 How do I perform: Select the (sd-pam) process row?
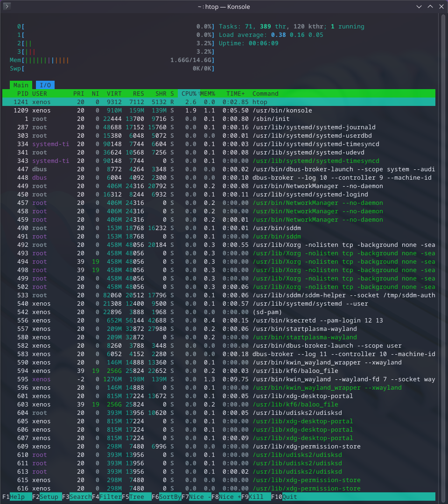[x=219, y=312]
